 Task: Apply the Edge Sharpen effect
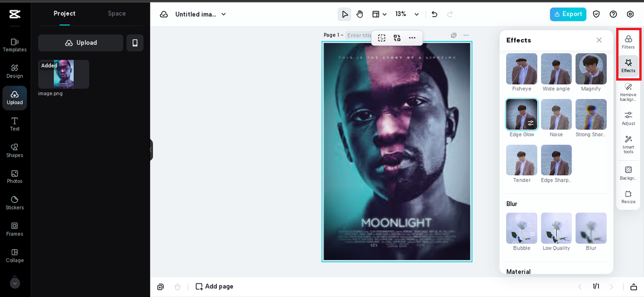(x=556, y=160)
